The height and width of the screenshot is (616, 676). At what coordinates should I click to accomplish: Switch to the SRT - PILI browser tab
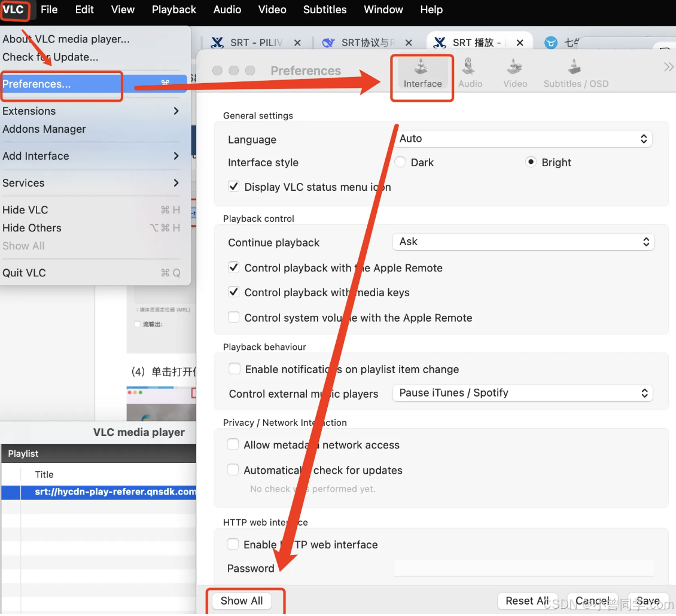(x=257, y=42)
